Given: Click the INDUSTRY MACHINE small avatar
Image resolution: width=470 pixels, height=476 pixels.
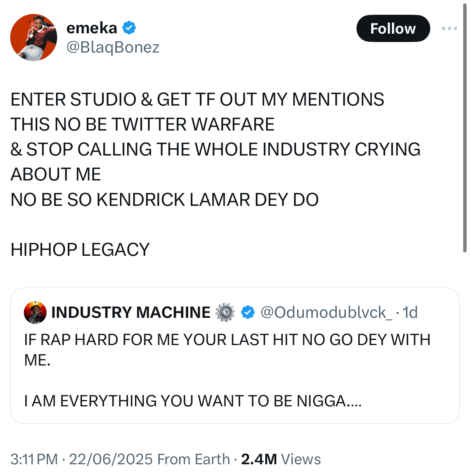Looking at the screenshot, I should coord(35,313).
